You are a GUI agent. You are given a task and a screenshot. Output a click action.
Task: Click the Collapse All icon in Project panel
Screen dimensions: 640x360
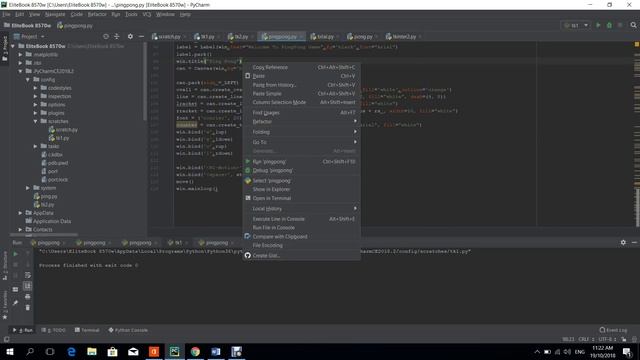[117, 36]
